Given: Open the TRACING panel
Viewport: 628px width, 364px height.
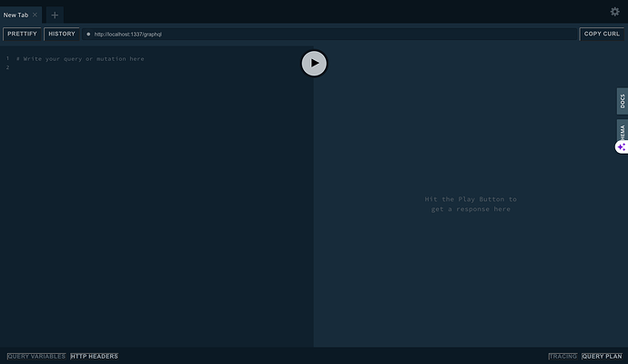Looking at the screenshot, I should (x=562, y=356).
